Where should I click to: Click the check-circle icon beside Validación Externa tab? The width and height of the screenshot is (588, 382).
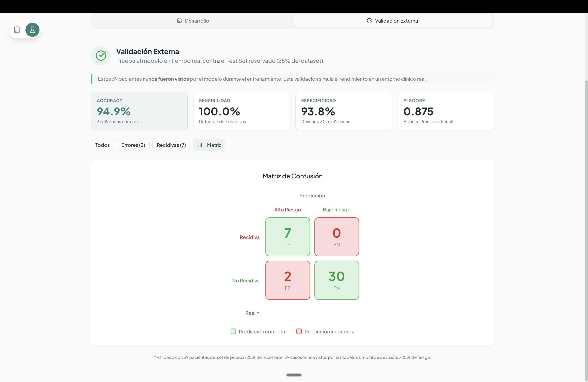[369, 21]
